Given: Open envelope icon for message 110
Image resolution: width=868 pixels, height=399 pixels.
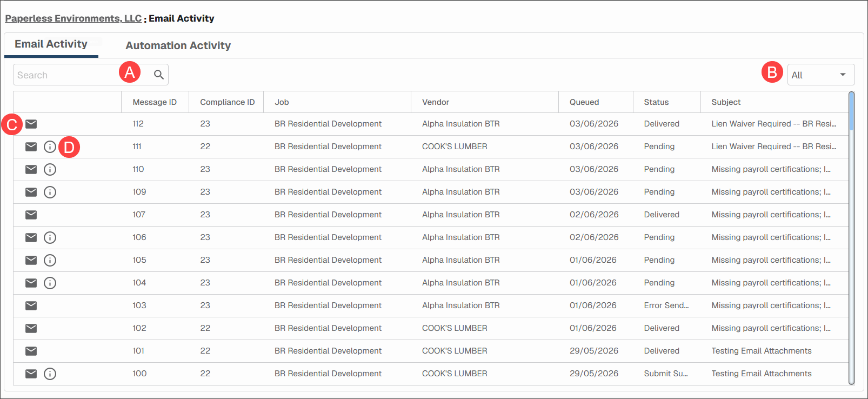Looking at the screenshot, I should tap(31, 169).
